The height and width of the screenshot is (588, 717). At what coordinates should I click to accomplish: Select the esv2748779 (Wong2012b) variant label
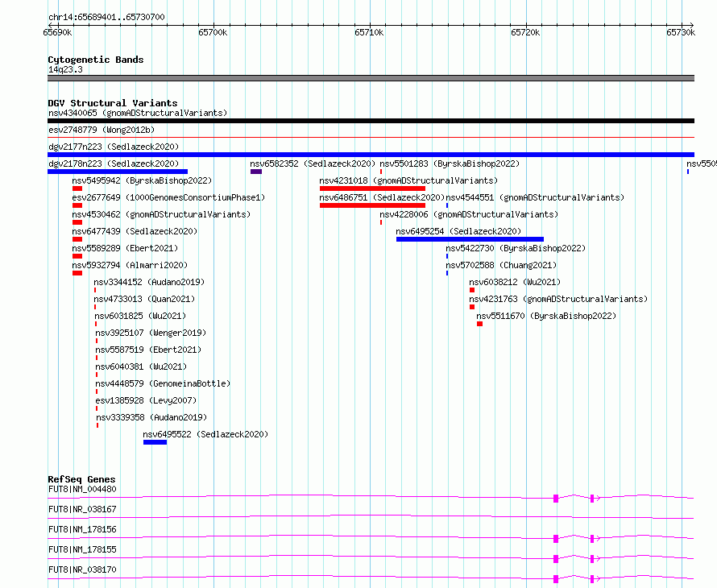coord(102,130)
